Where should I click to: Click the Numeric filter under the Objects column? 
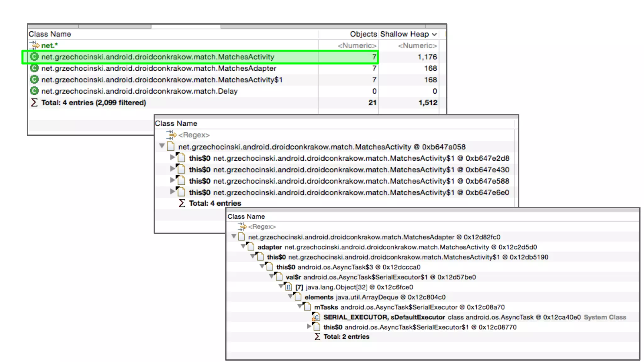coord(357,46)
